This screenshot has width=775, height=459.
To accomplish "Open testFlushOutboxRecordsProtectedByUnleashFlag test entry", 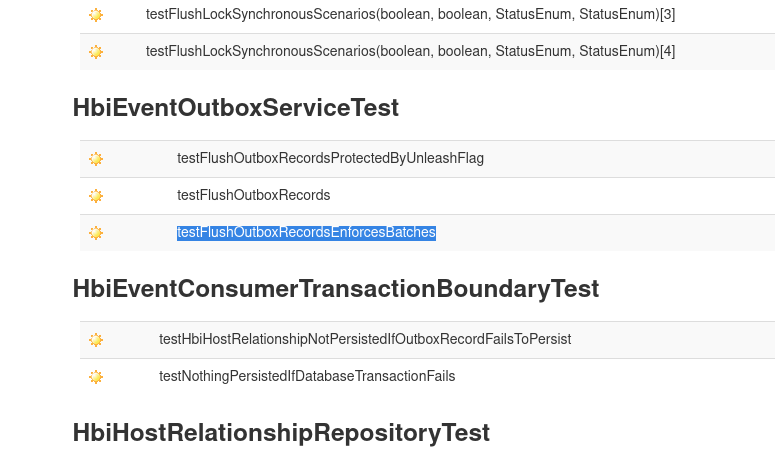I will tap(330, 158).
